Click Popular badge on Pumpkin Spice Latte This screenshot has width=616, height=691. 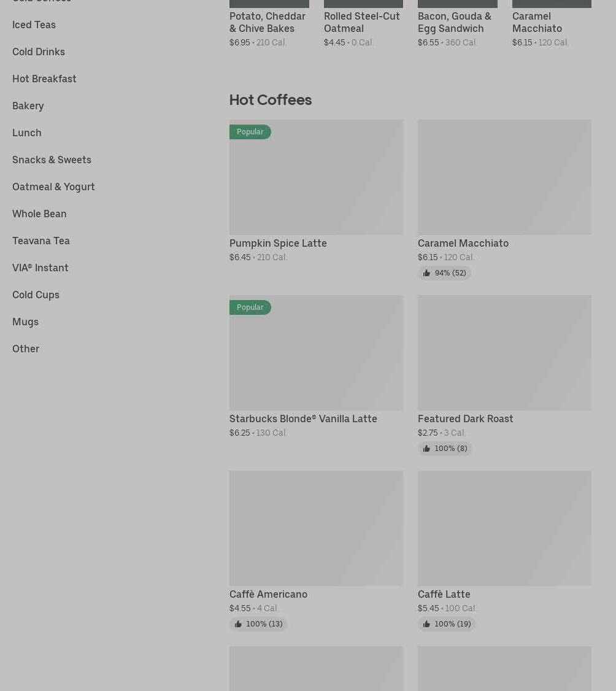(250, 132)
